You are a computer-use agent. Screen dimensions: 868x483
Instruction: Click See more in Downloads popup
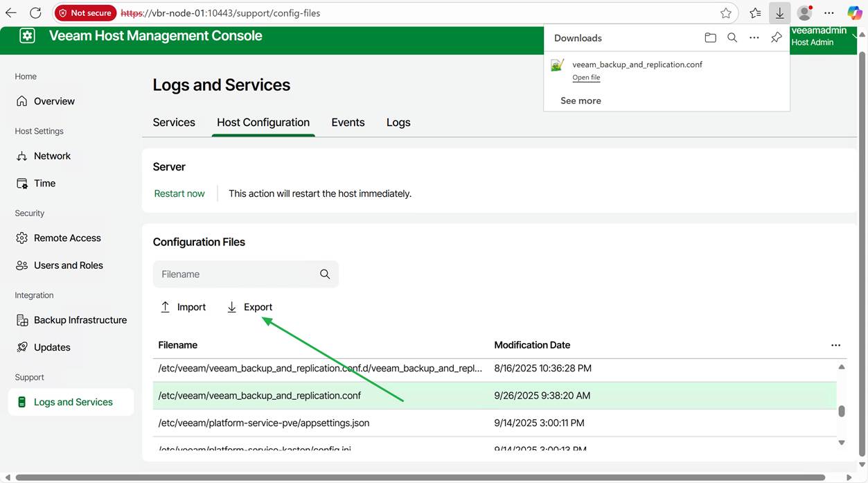pos(581,101)
